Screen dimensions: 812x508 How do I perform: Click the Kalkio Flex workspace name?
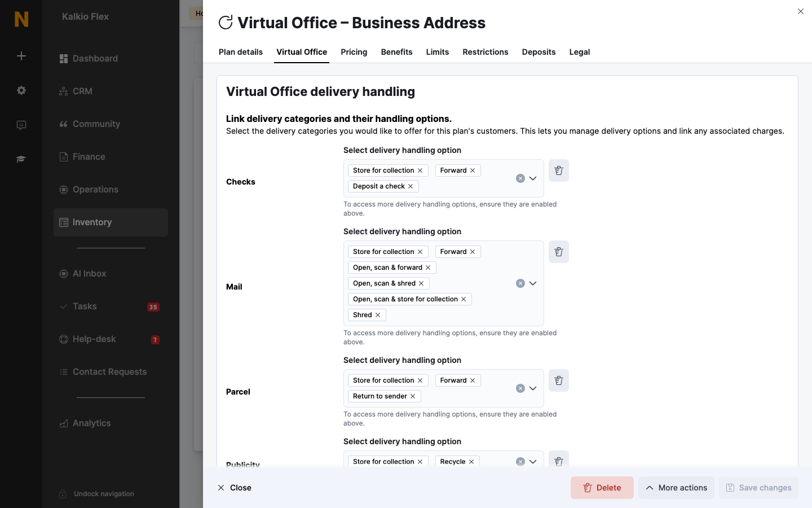pos(85,17)
